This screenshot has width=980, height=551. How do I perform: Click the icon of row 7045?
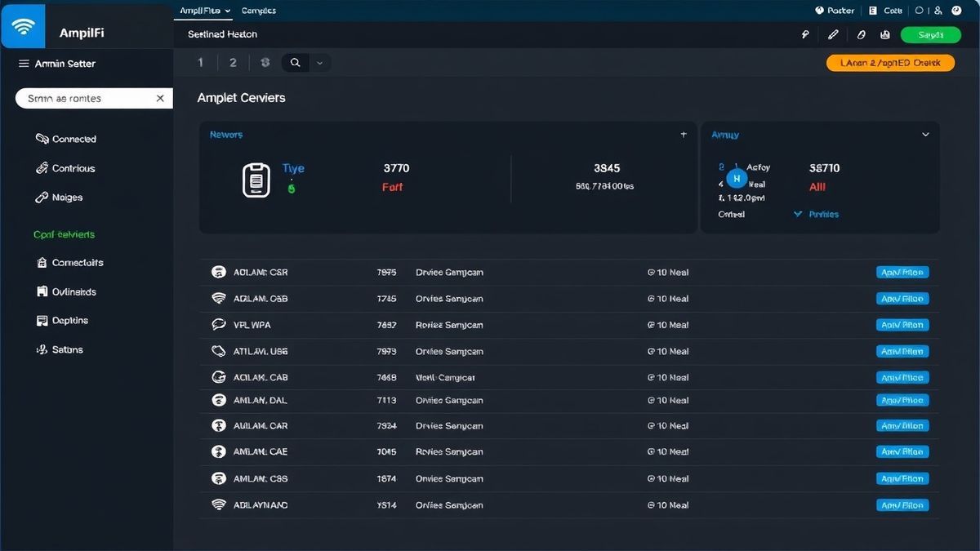coord(218,451)
